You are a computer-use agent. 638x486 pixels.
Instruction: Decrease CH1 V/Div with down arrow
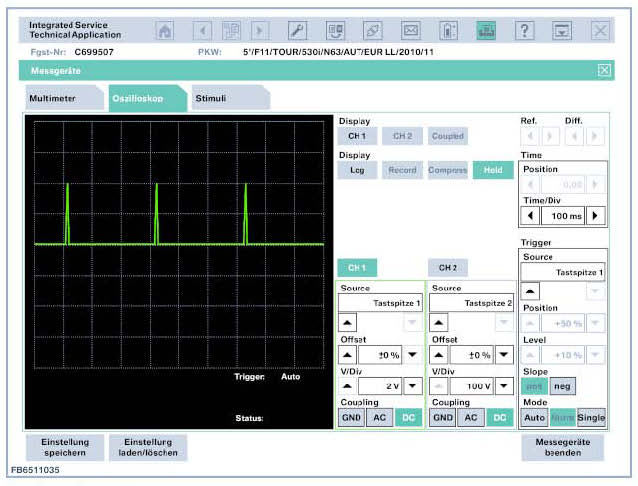(413, 386)
